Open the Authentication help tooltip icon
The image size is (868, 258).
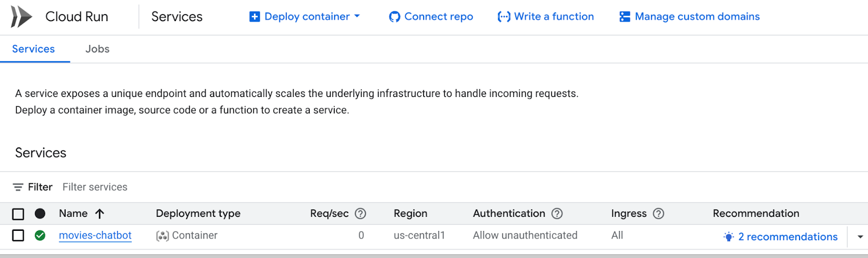[557, 214]
